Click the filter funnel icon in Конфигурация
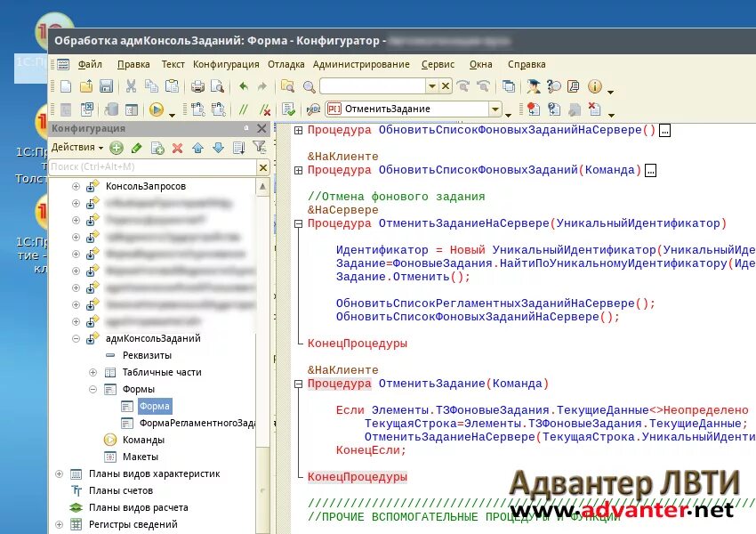Viewport: 756px width, 534px height. pos(260,147)
